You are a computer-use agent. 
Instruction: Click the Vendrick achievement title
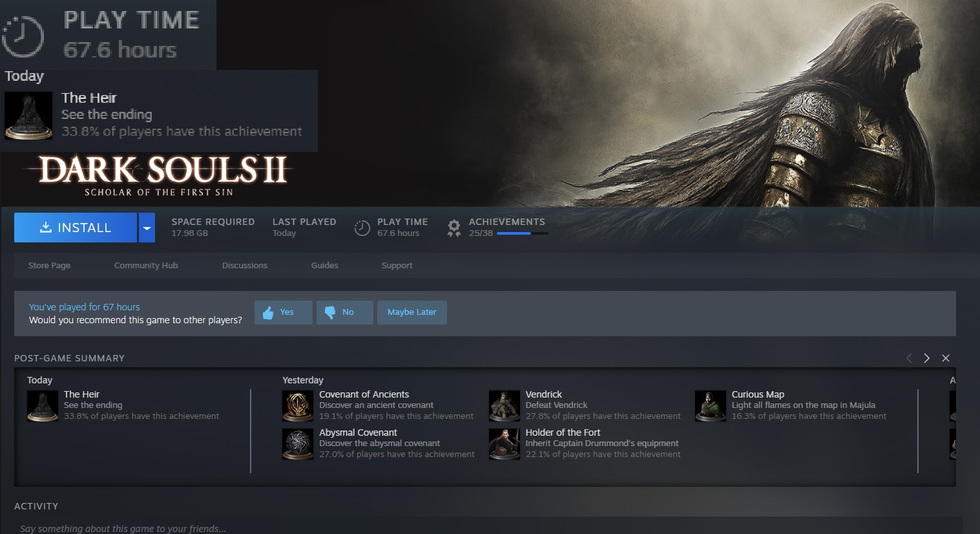pyautogui.click(x=544, y=394)
